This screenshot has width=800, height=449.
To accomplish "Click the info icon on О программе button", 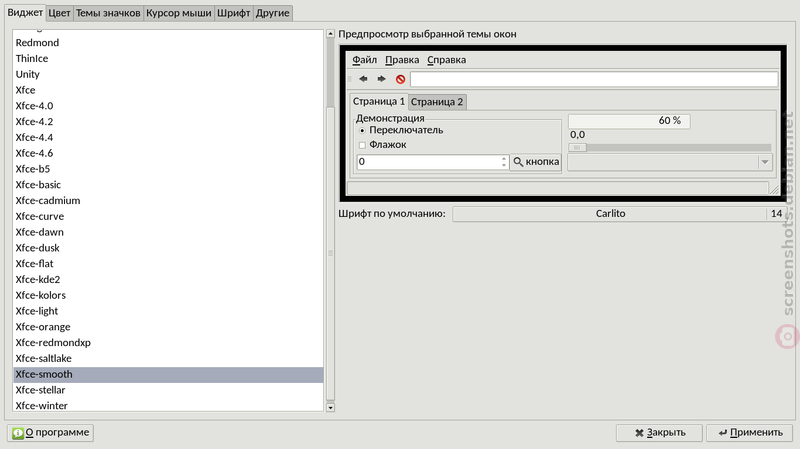I will [18, 433].
